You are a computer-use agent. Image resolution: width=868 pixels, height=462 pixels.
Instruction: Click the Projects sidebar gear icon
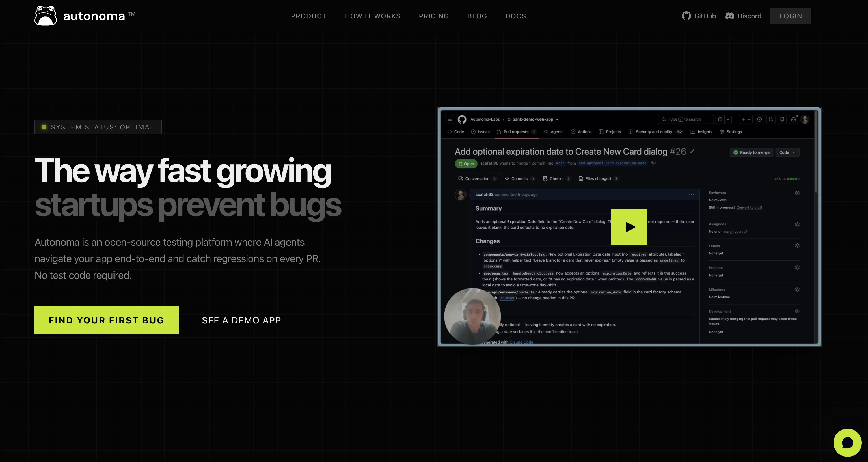click(x=797, y=267)
